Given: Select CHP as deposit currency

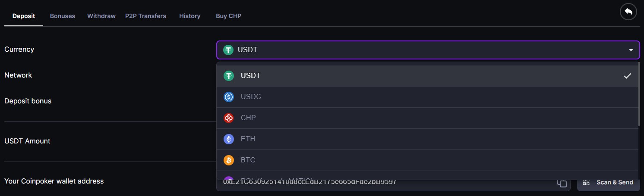Looking at the screenshot, I should 248,118.
